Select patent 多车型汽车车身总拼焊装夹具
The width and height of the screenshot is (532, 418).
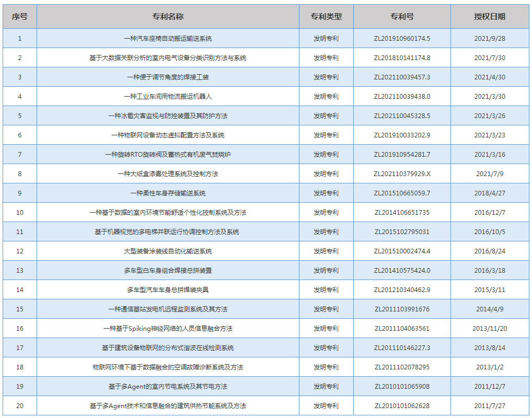click(168, 290)
